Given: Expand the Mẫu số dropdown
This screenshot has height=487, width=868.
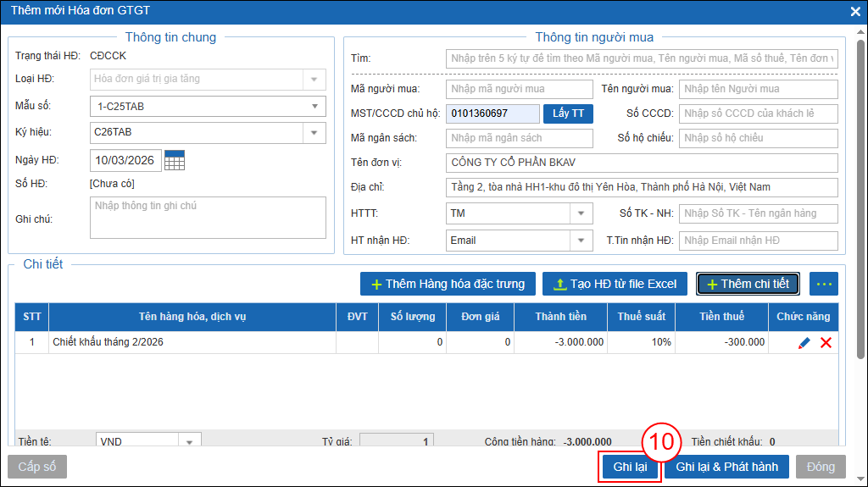Looking at the screenshot, I should coord(314,106).
